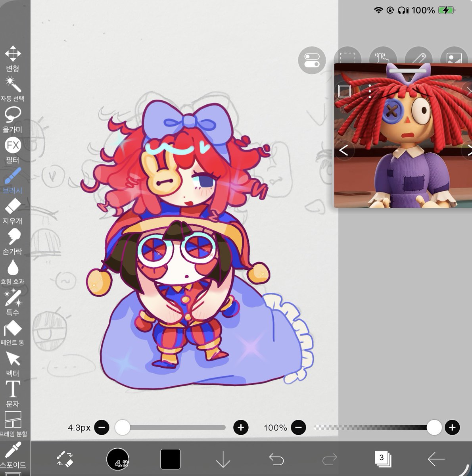Toggle the quick settings switch button at the top
This screenshot has width=472, height=476.
tap(312, 61)
